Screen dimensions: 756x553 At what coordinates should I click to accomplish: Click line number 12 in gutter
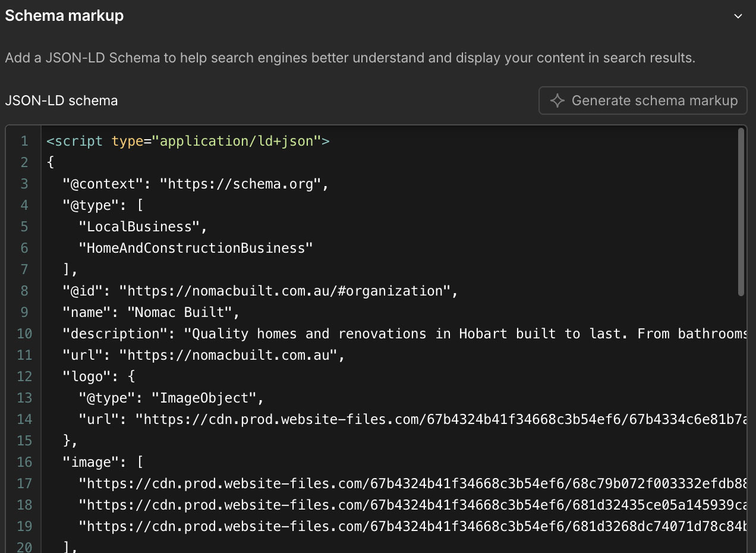(24, 376)
